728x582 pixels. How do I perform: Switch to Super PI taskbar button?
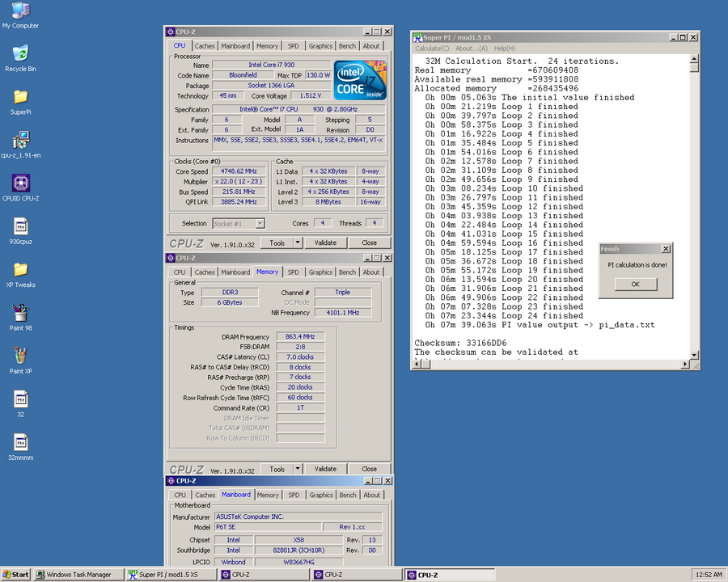(171, 575)
